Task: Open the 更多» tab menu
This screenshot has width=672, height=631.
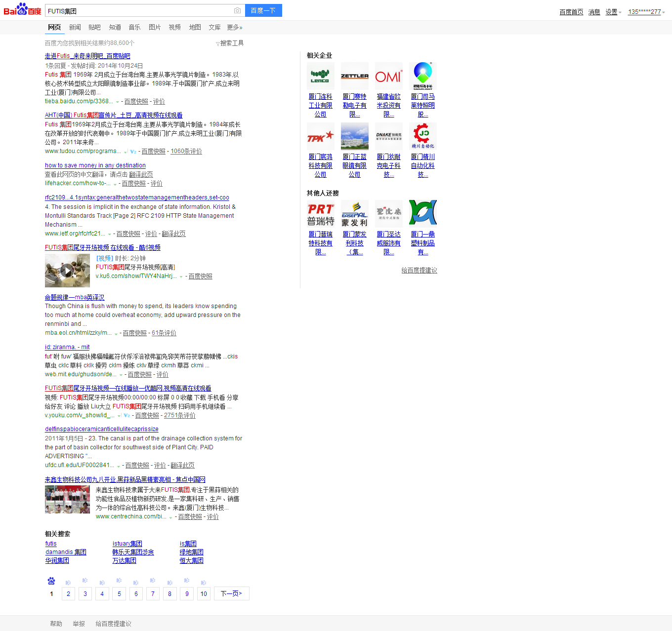Action: (235, 27)
